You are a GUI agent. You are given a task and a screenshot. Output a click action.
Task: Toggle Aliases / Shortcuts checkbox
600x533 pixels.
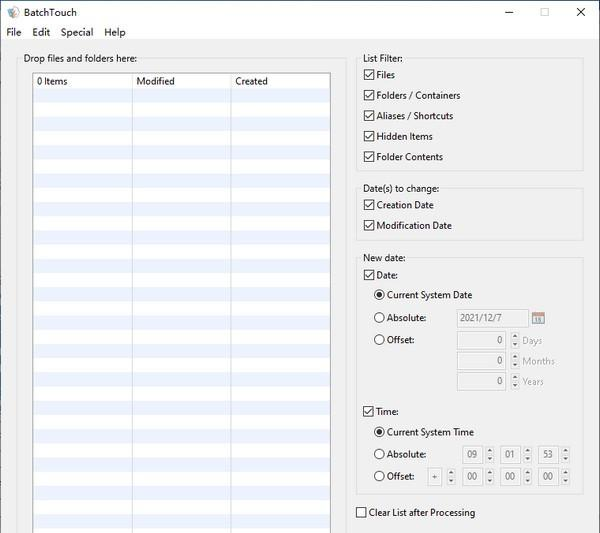point(369,116)
